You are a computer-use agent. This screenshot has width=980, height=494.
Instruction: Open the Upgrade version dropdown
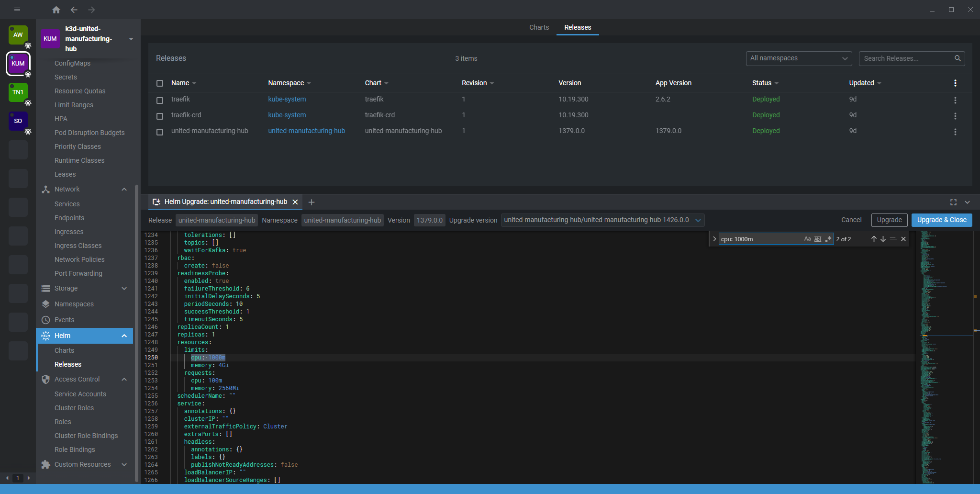click(602, 220)
